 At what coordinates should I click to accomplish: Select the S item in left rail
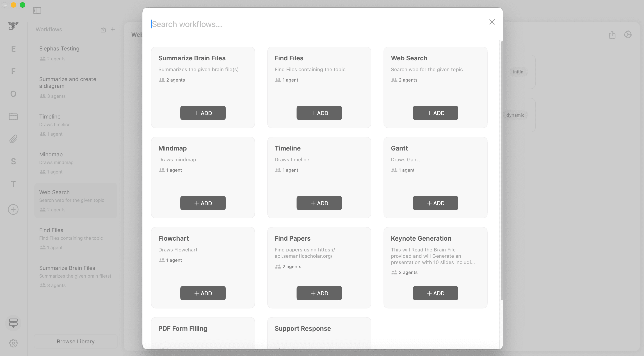[x=13, y=162]
